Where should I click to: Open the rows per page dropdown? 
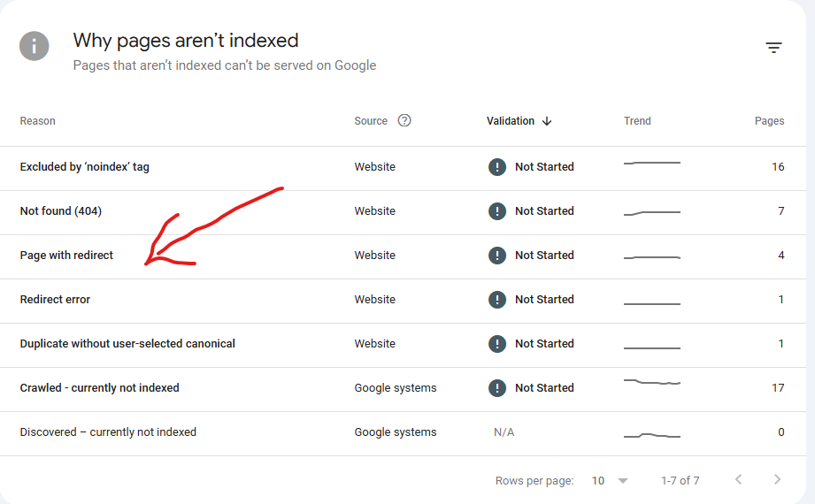[610, 481]
